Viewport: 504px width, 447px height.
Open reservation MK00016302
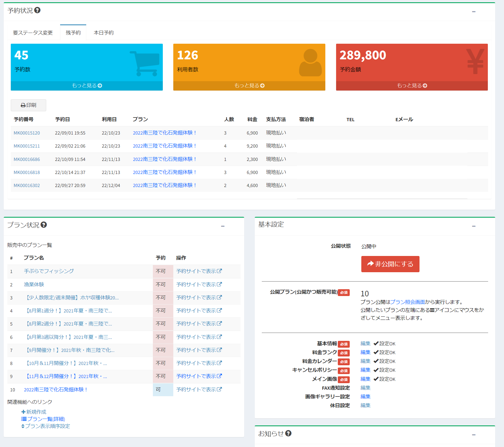coord(27,185)
